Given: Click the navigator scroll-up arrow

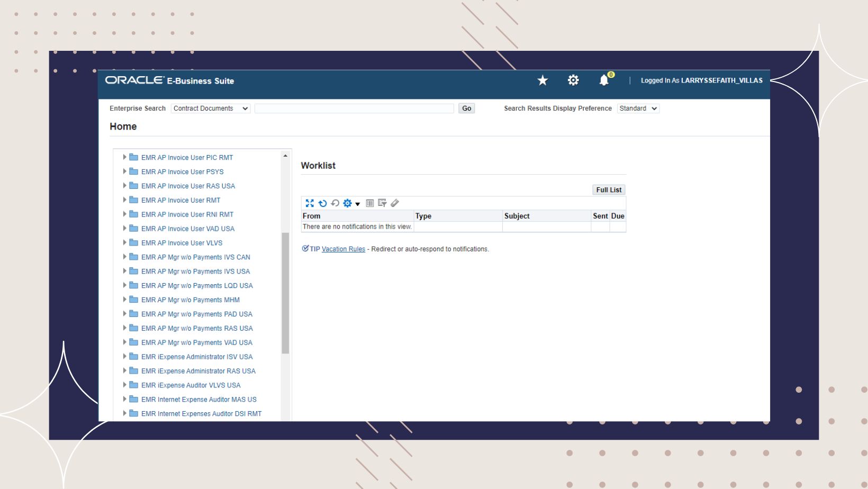Looking at the screenshot, I should [285, 156].
